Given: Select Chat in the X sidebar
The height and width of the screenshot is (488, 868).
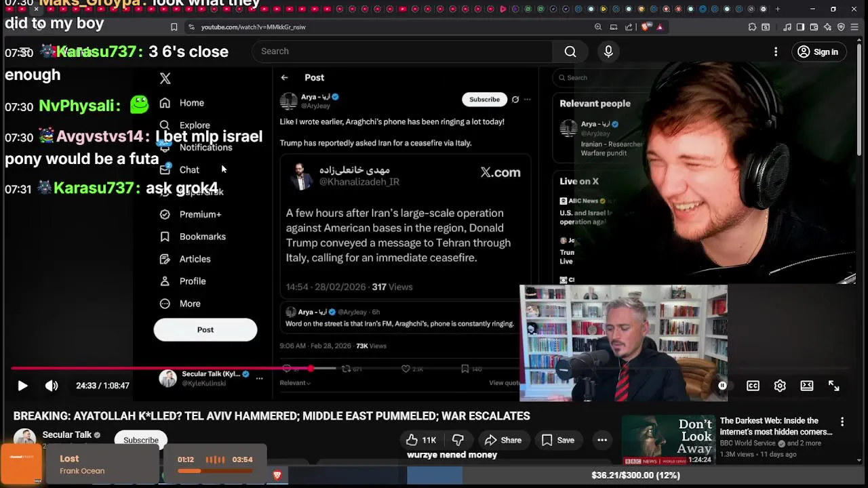Looking at the screenshot, I should (x=180, y=170).
